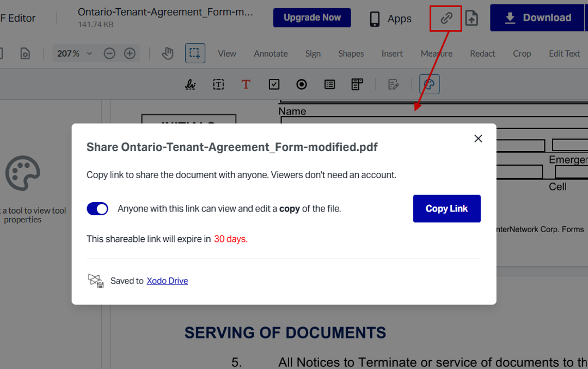Open the Xodo Drive link
This screenshot has height=369, width=588.
point(167,281)
